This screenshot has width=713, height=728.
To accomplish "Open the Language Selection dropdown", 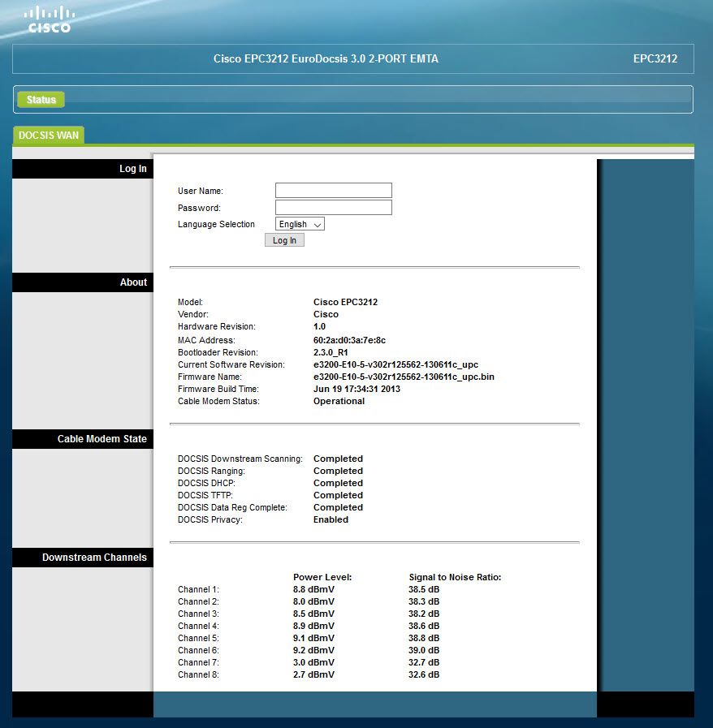I will point(300,224).
